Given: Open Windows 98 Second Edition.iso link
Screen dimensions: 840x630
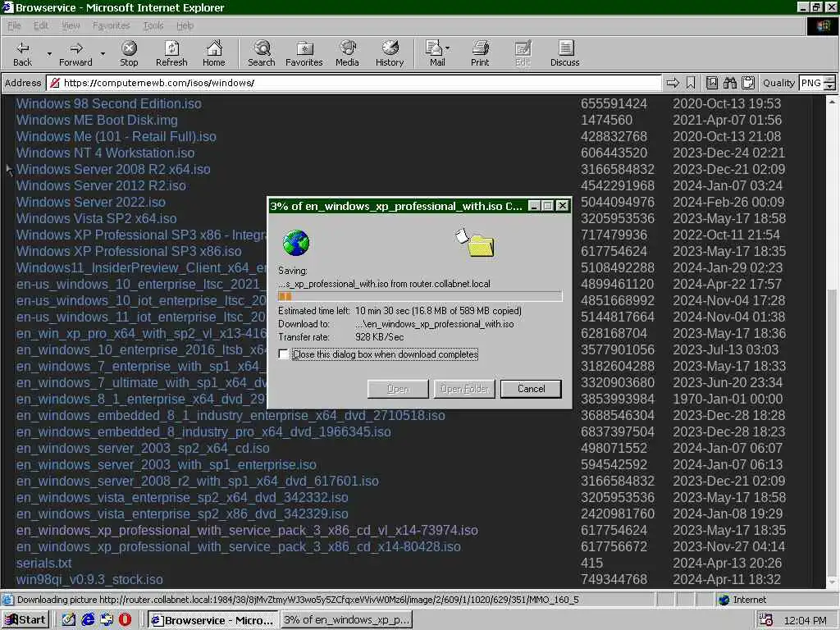Looking at the screenshot, I should click(109, 103).
